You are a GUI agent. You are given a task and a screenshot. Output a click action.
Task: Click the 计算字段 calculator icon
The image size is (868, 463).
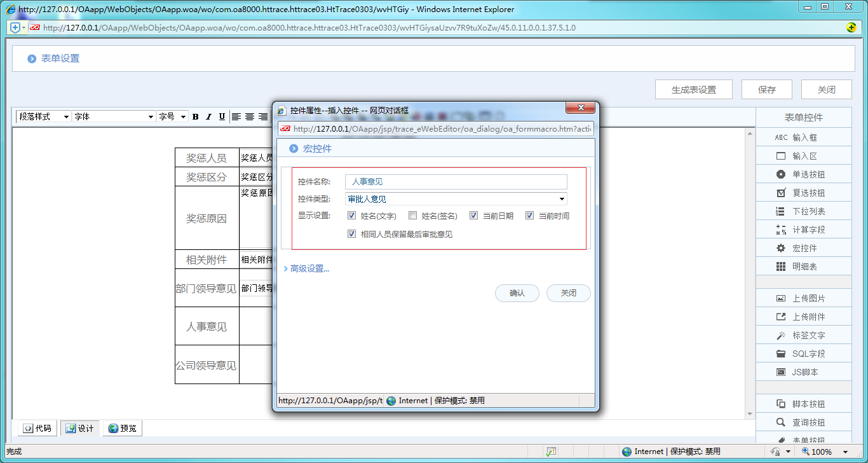pyautogui.click(x=781, y=230)
